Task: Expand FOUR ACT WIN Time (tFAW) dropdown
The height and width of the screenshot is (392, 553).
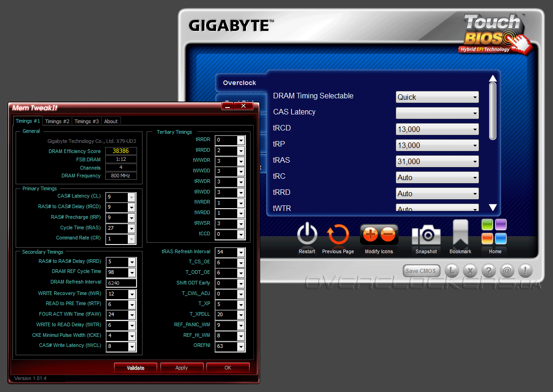Action: tap(132, 315)
